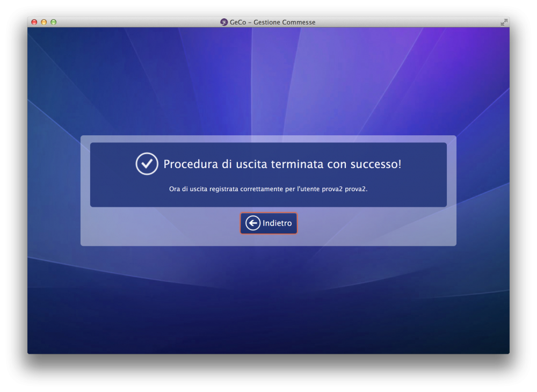This screenshot has height=392, width=537.
Task: Click the GeCo app icon in title bar
Action: tap(224, 22)
